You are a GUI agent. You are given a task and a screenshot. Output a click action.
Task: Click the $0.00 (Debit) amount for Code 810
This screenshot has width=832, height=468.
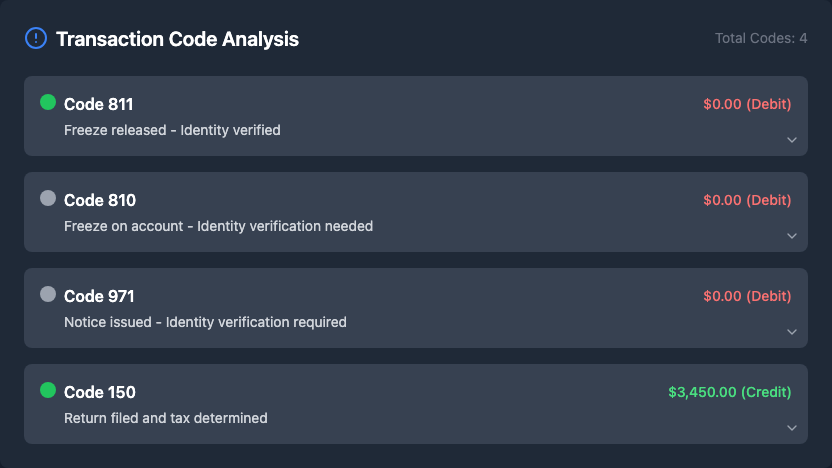[747, 200]
